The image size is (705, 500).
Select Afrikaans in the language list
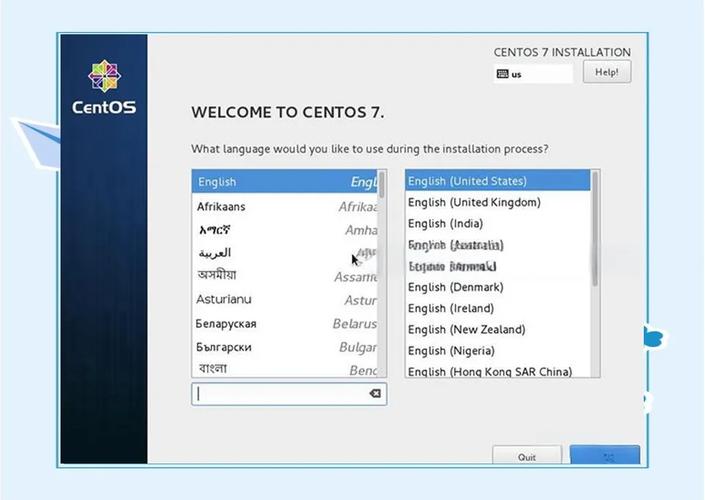[285, 206]
